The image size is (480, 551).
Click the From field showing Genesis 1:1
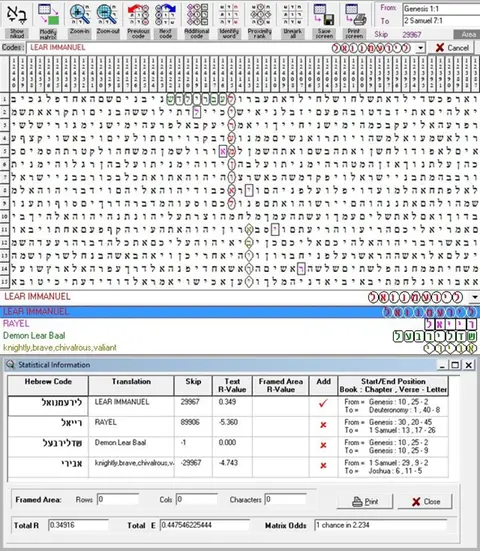click(x=441, y=9)
